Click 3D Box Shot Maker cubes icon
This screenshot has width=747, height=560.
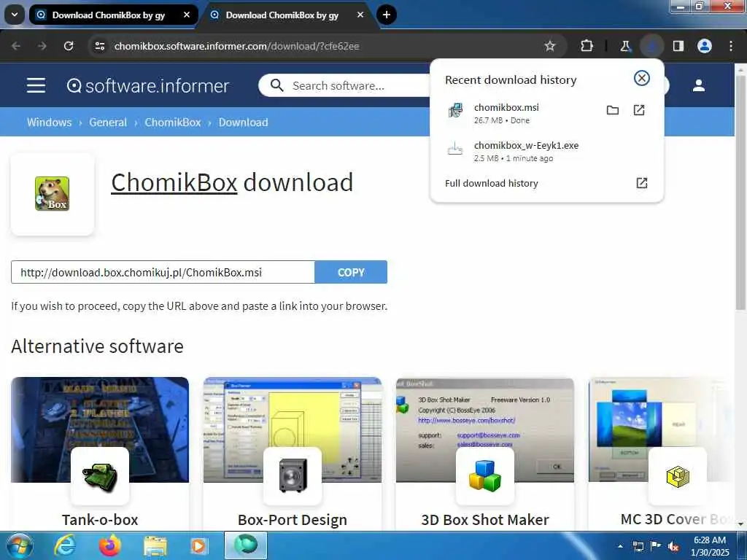(484, 476)
